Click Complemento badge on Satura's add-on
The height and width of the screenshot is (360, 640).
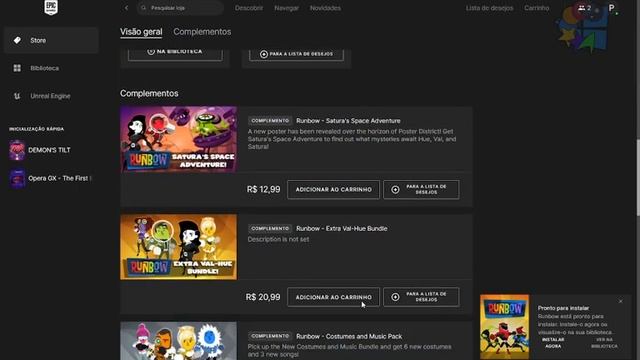coord(270,121)
